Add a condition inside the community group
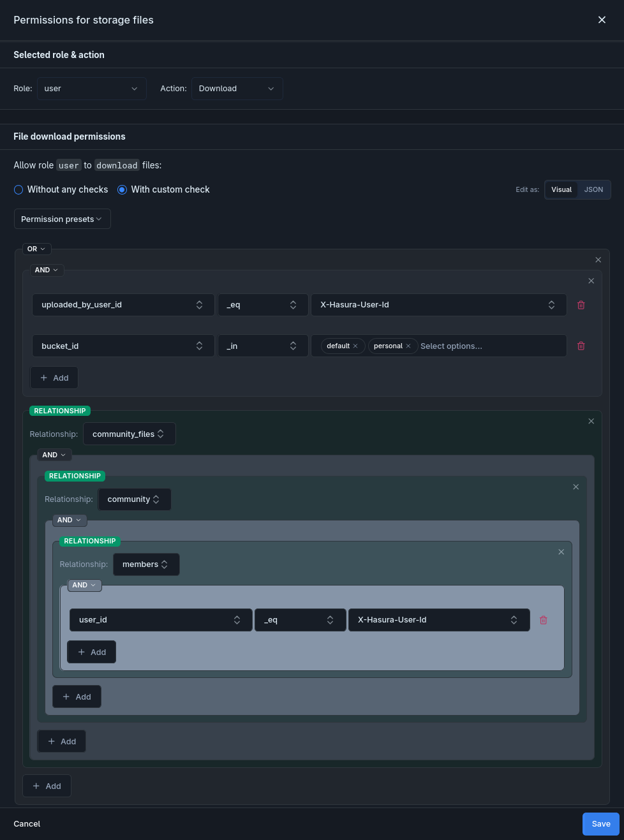This screenshot has width=624, height=840. point(77,696)
